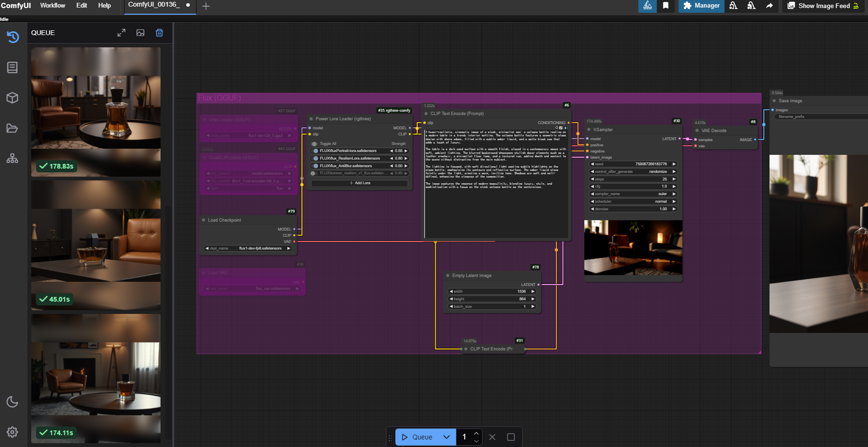The width and height of the screenshot is (868, 447).
Task: Decrease cfg with the left arrow
Action: coord(592,187)
